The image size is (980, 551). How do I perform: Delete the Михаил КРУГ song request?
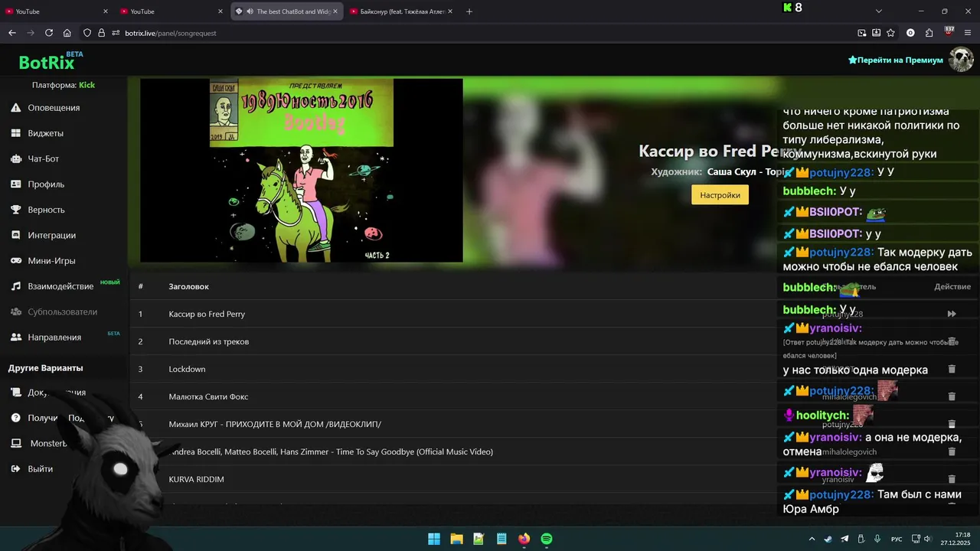(x=952, y=424)
